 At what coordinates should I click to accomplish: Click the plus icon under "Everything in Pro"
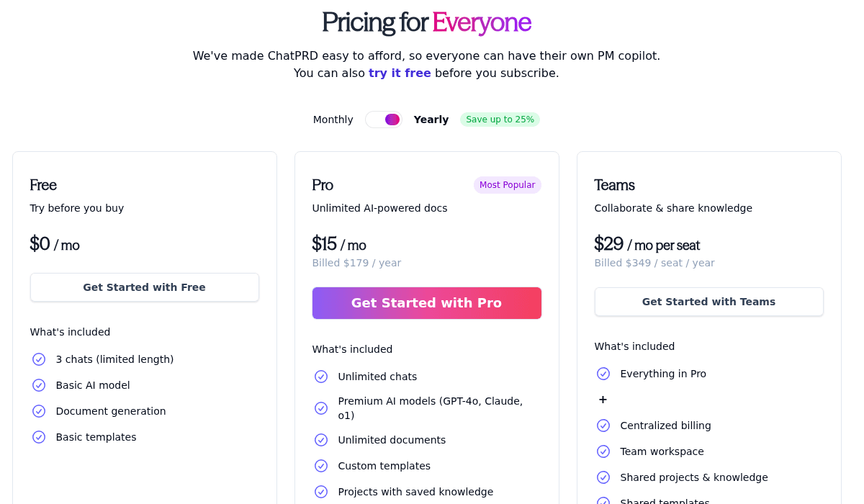(x=603, y=399)
